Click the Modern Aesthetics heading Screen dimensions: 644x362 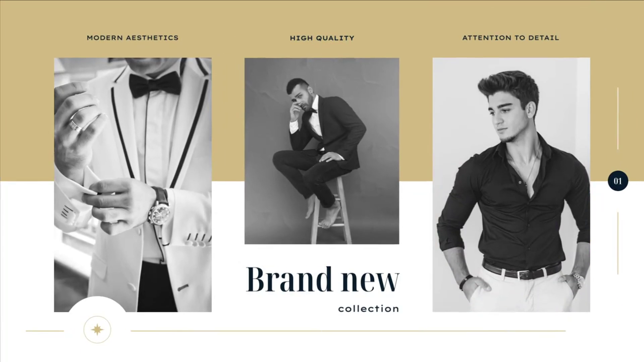133,38
